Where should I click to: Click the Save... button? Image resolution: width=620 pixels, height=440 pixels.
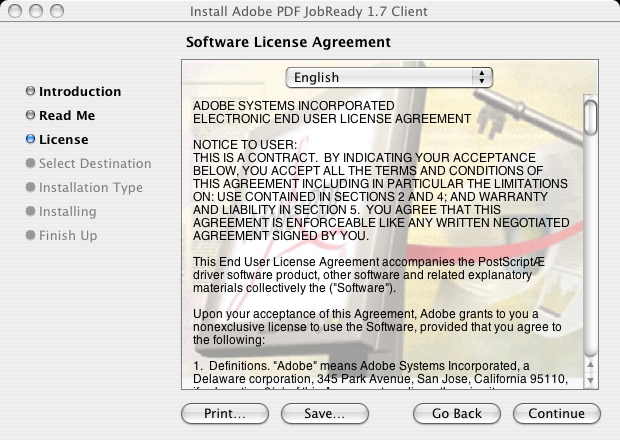325,414
